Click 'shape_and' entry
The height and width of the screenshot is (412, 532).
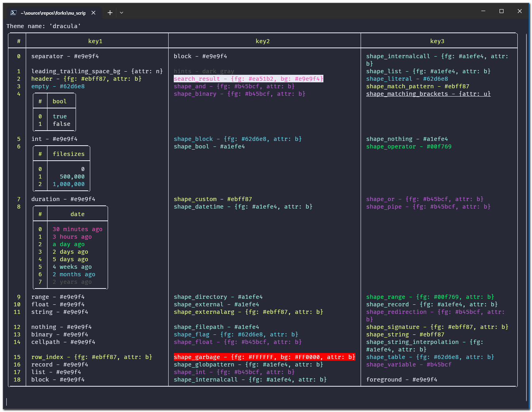[234, 86]
